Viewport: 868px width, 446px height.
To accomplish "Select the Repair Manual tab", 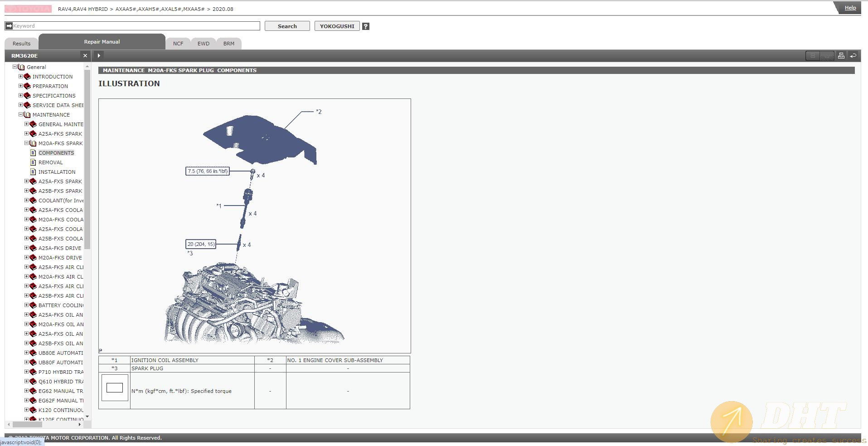I will click(102, 42).
